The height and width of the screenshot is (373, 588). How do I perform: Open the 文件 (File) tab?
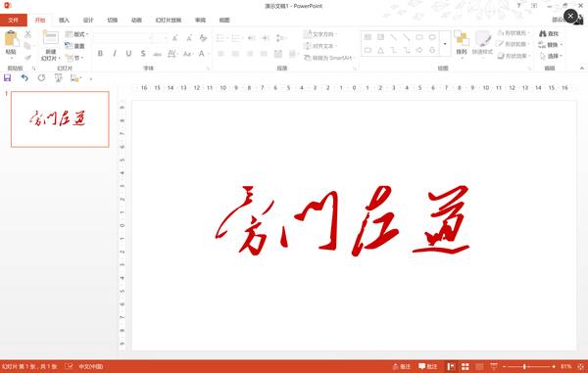click(x=14, y=21)
